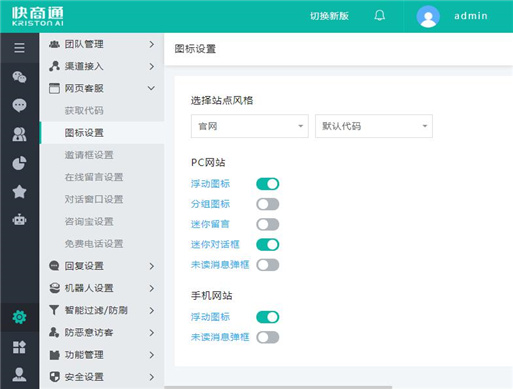Open the 默认代码 dropdown
The image size is (513, 389).
pyautogui.click(x=374, y=126)
